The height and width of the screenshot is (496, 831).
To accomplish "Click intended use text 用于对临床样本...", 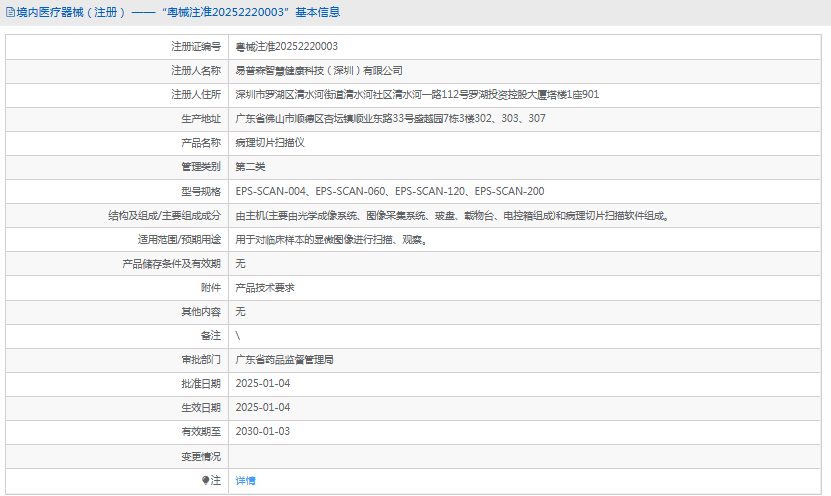I will click(332, 240).
